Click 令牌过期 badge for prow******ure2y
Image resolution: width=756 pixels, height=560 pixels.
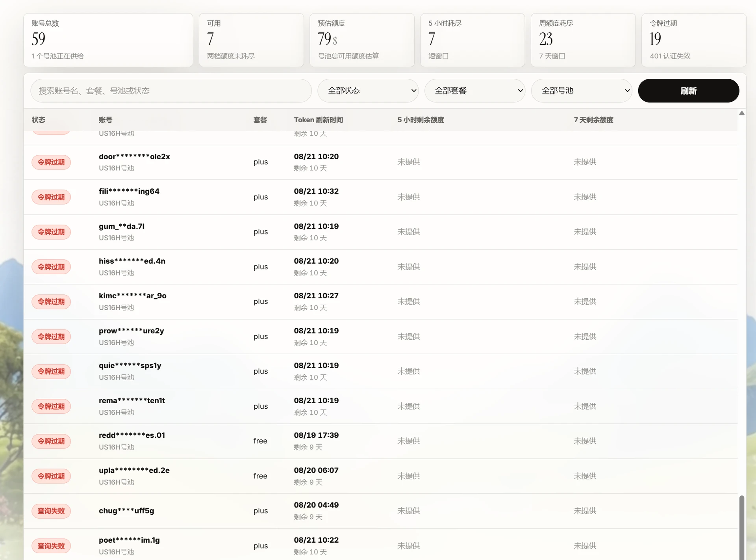[x=51, y=337]
